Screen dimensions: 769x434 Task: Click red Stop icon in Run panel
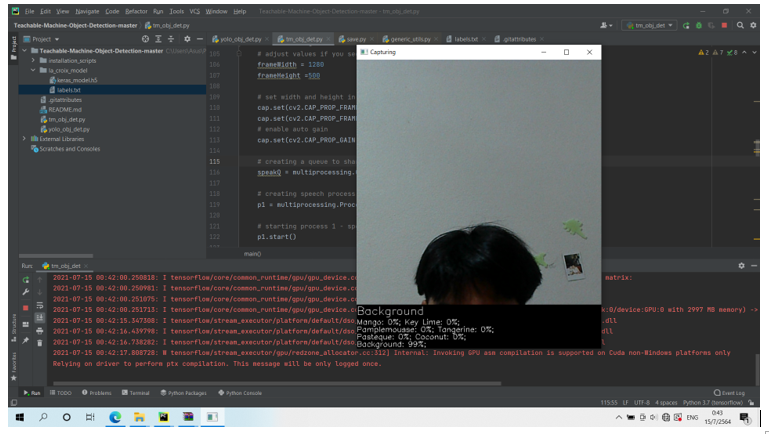[26, 308]
